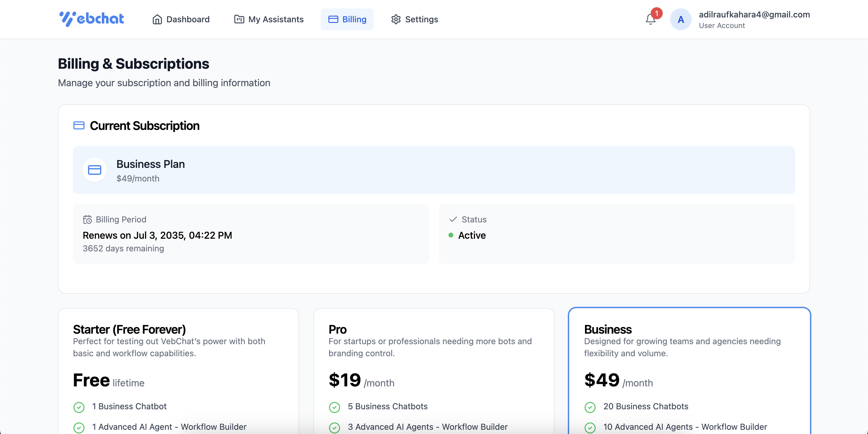The height and width of the screenshot is (434, 868).
Task: Click the Business Plan card icon
Action: tap(95, 170)
